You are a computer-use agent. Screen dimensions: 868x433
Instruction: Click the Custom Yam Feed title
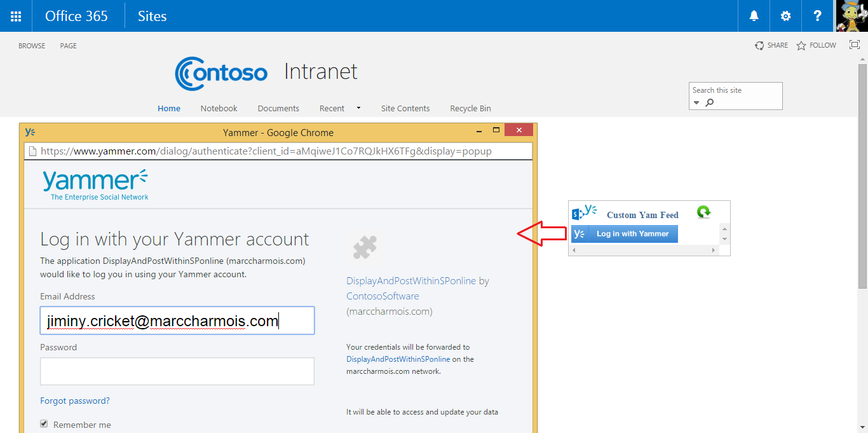coord(642,215)
